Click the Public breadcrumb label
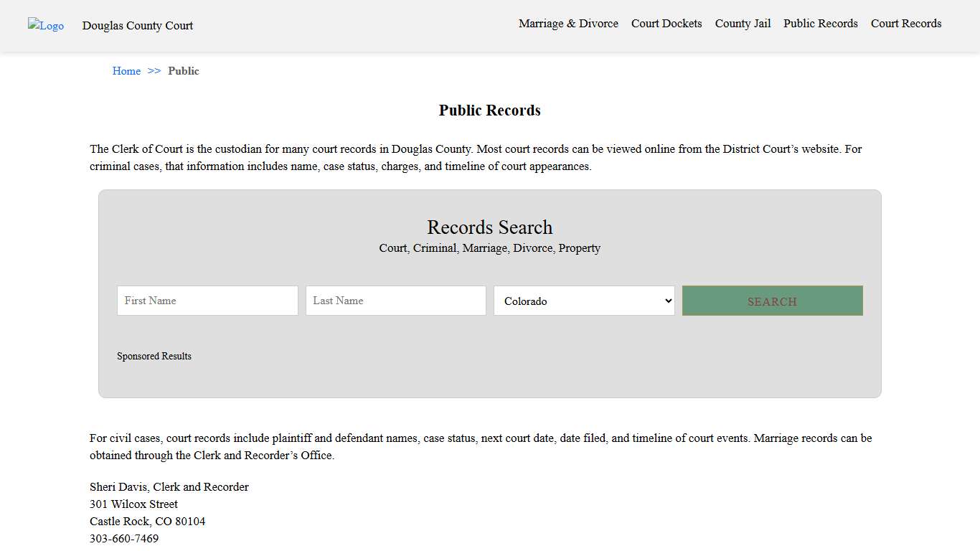Image resolution: width=980 pixels, height=551 pixels. pos(184,70)
